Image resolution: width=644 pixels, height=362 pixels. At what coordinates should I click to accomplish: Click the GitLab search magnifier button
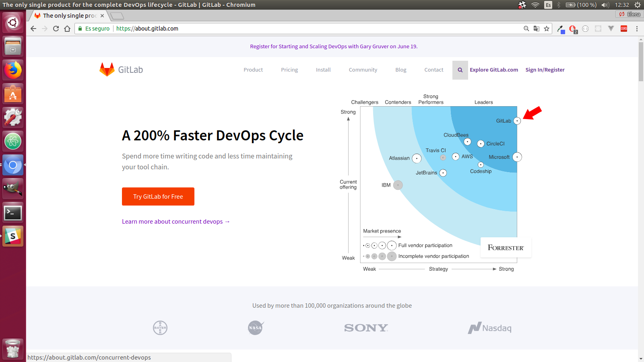pos(460,70)
